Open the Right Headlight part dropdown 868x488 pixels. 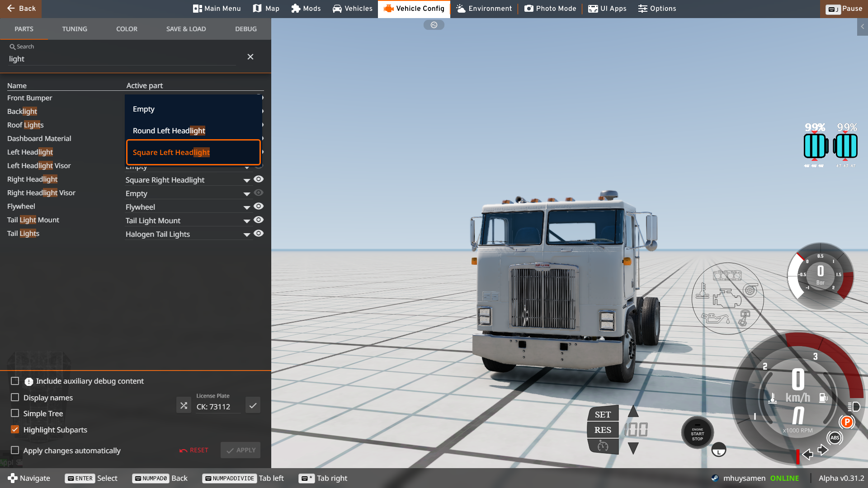click(247, 180)
